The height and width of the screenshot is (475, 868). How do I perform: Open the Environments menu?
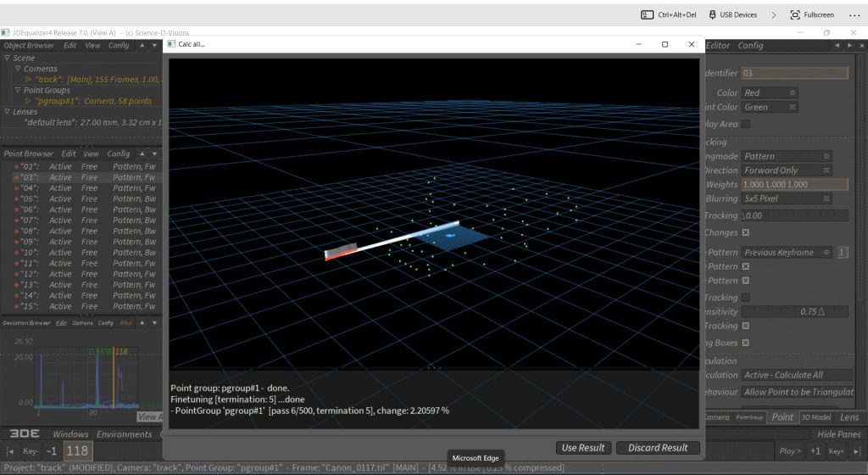pyautogui.click(x=124, y=434)
